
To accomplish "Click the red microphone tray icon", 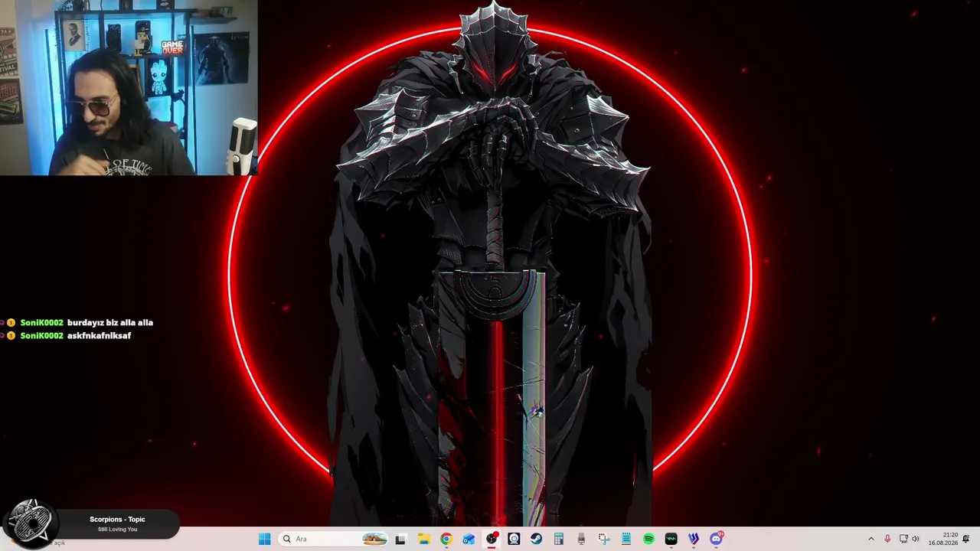I will pos(887,539).
